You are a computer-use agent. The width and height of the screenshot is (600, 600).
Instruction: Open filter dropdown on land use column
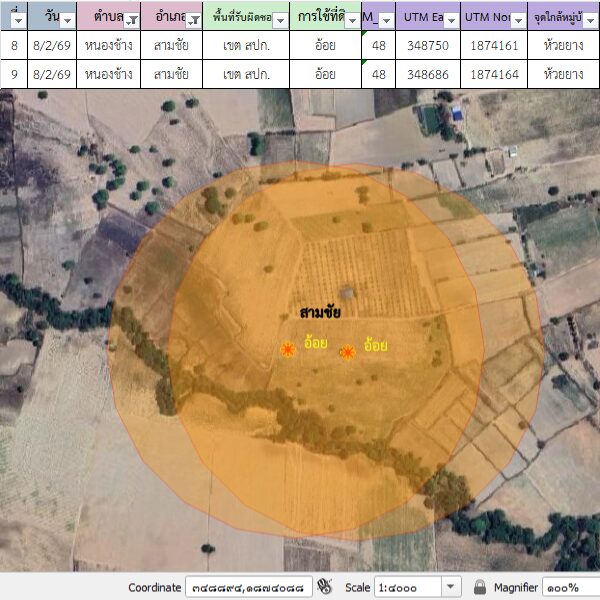click(351, 20)
